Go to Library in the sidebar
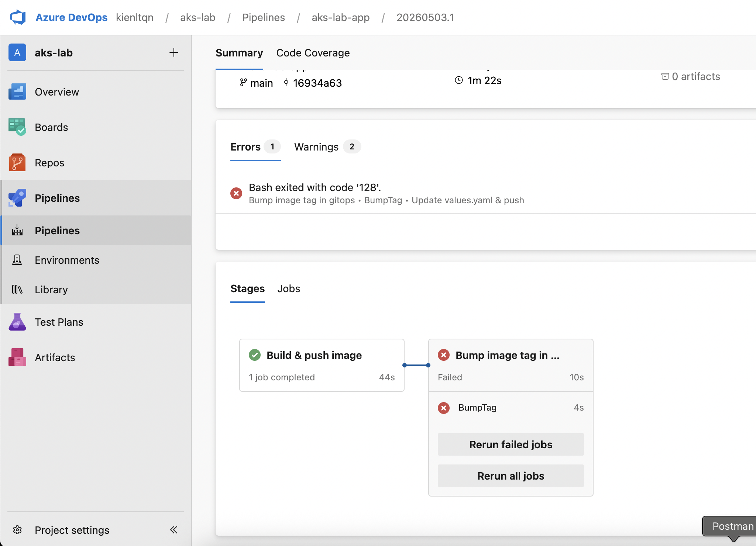The image size is (756, 546). pos(51,290)
